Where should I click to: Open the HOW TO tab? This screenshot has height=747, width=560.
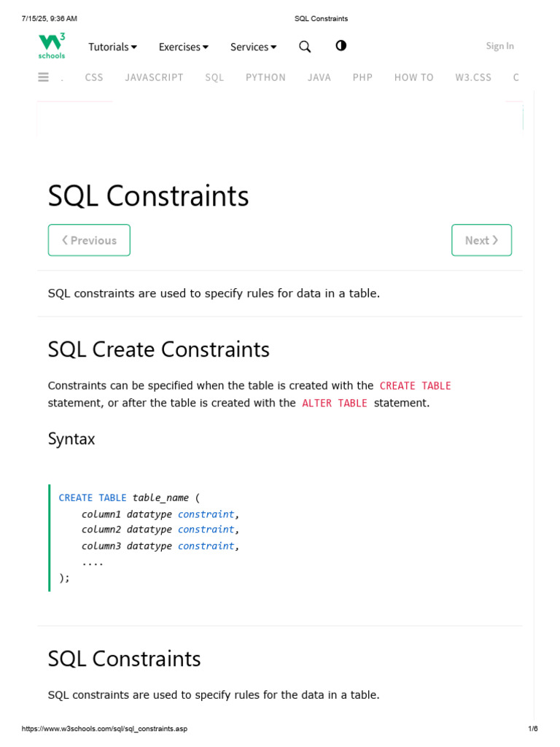(413, 77)
